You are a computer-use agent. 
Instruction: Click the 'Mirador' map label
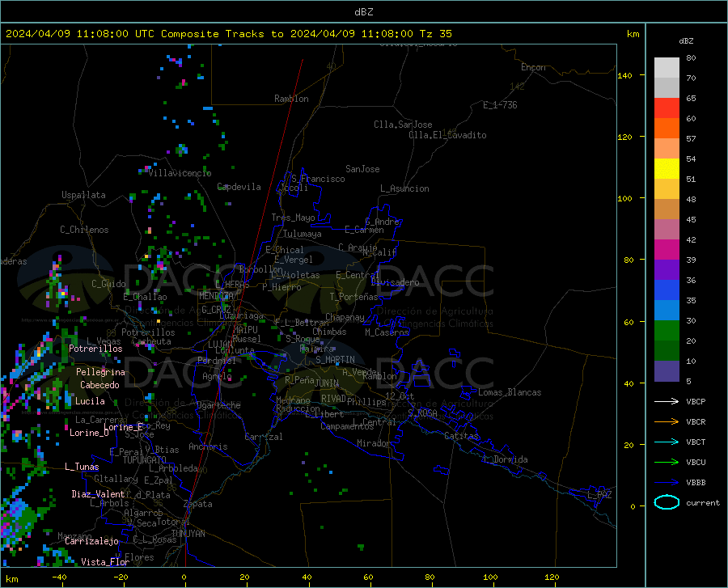click(x=373, y=443)
